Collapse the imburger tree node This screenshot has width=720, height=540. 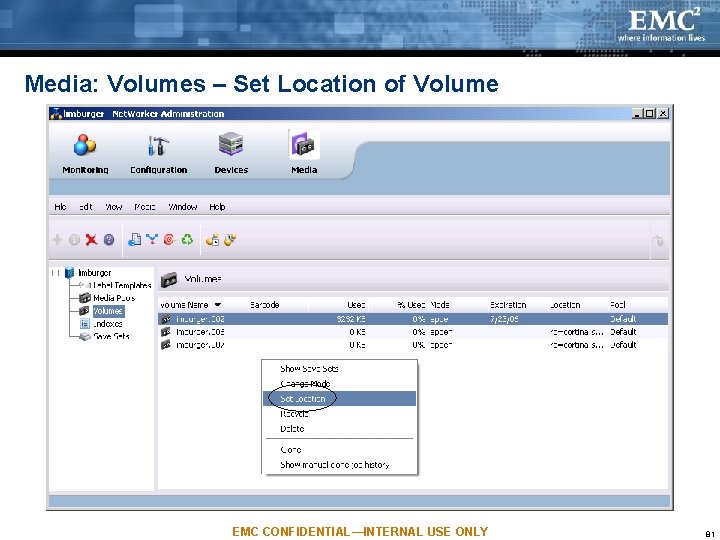(56, 273)
